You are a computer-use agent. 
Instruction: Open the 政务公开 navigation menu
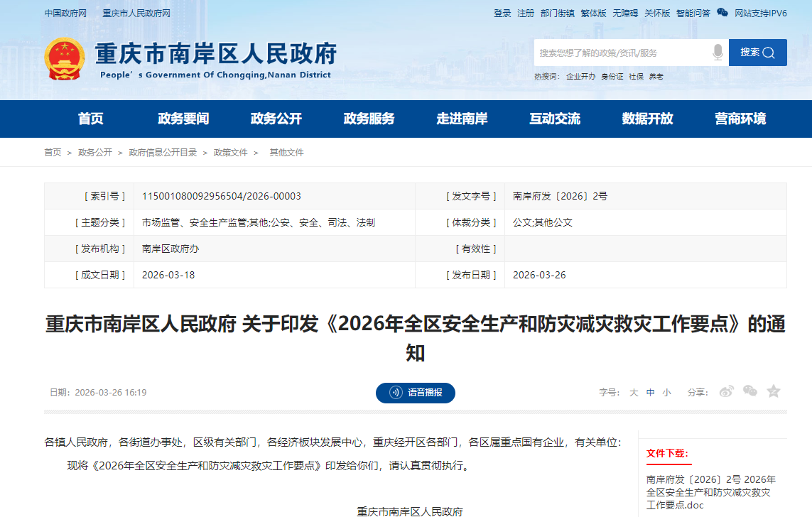tap(276, 119)
